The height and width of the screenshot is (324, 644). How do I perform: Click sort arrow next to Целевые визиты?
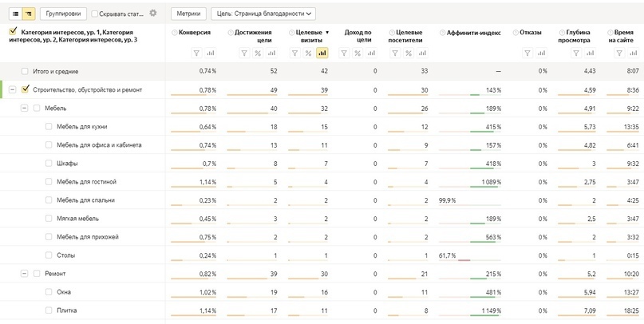[327, 33]
